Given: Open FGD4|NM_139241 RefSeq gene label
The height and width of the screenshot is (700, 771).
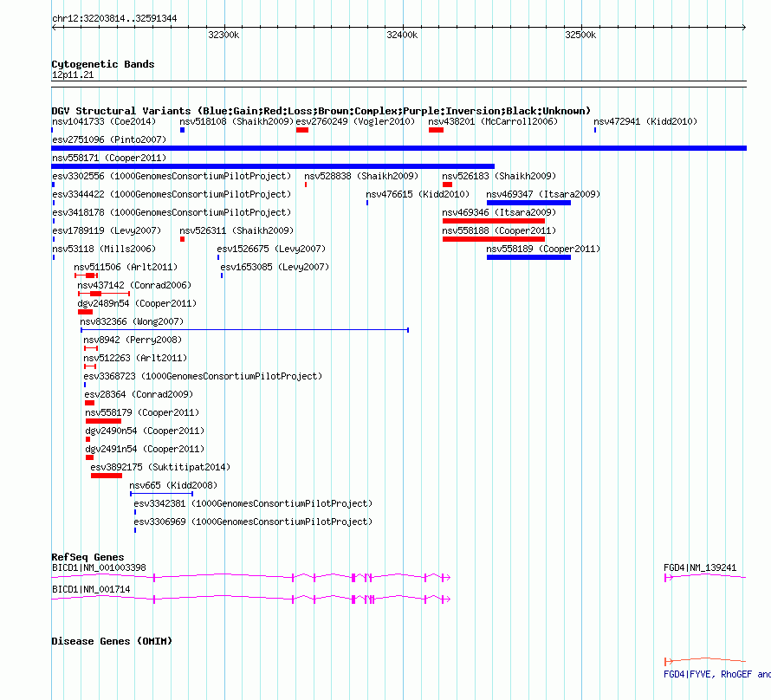Looking at the screenshot, I should pyautogui.click(x=700, y=567).
